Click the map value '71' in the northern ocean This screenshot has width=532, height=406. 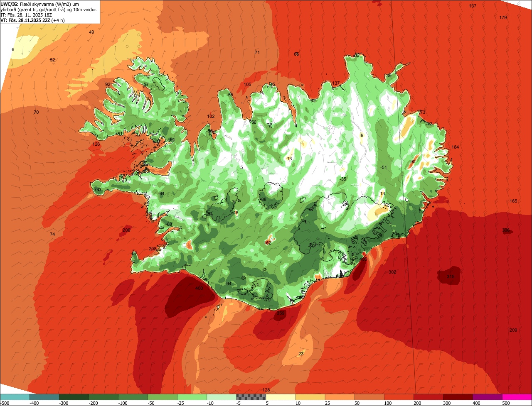coord(257,52)
